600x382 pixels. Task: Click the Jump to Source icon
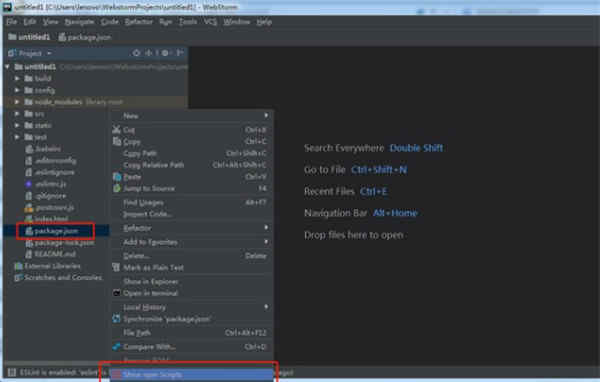[x=117, y=188]
